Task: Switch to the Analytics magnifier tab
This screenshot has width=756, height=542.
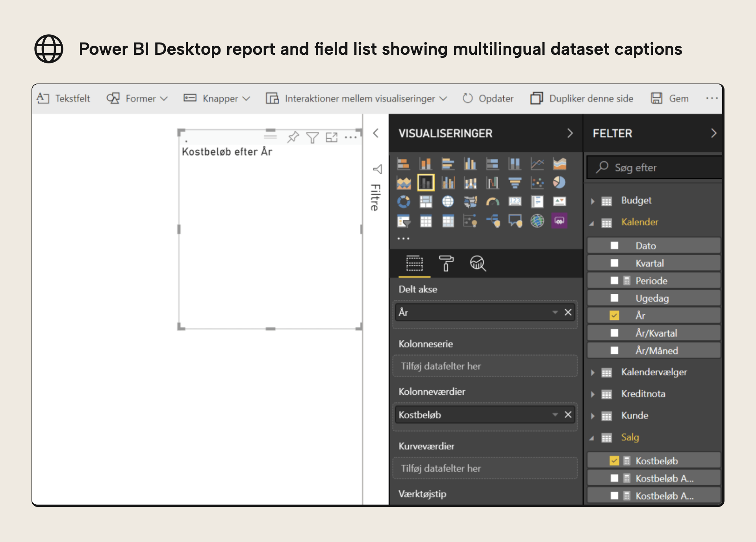Action: [x=478, y=263]
